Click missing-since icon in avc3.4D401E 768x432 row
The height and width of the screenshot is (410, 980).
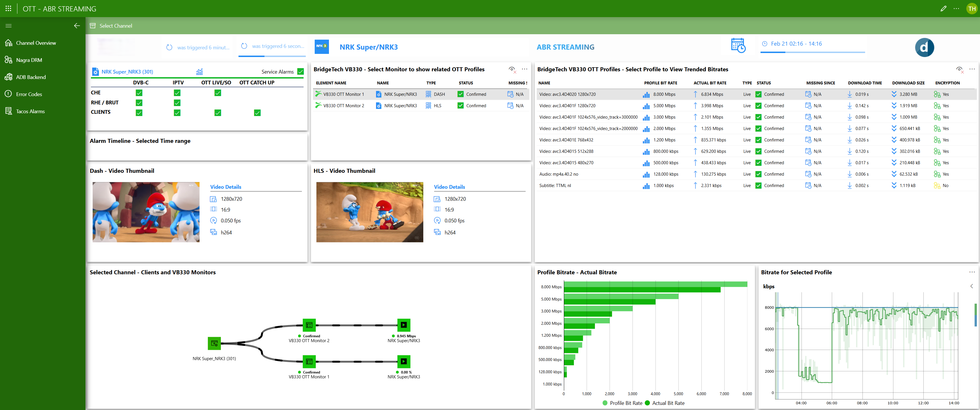click(x=808, y=140)
